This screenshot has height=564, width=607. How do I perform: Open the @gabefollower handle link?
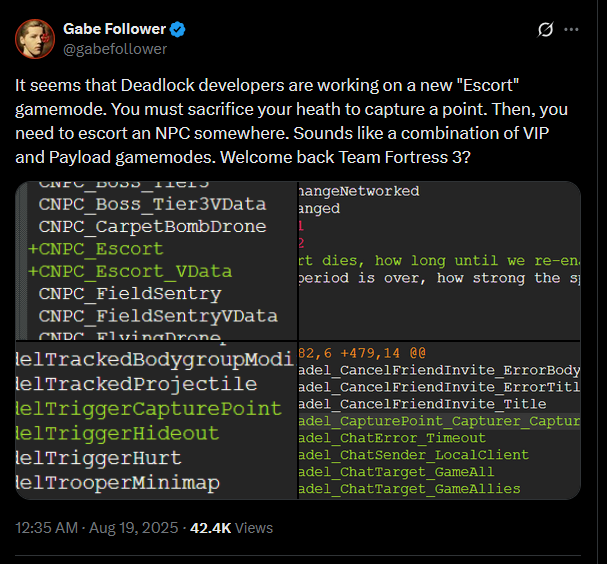click(115, 49)
